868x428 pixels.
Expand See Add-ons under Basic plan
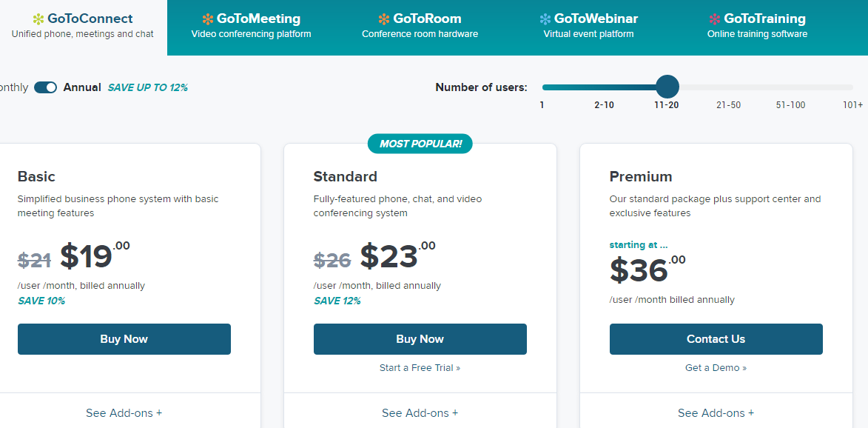[x=124, y=413]
